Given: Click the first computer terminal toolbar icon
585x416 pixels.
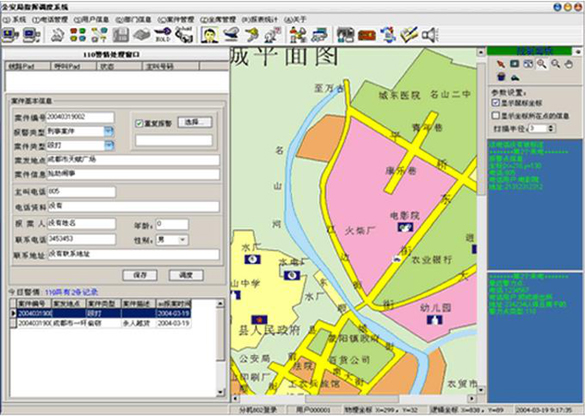Looking at the screenshot, I should pyautogui.click(x=10, y=35).
